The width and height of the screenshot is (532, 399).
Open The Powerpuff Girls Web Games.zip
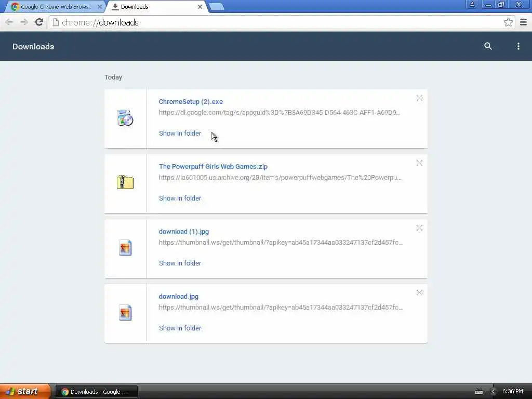coord(213,167)
